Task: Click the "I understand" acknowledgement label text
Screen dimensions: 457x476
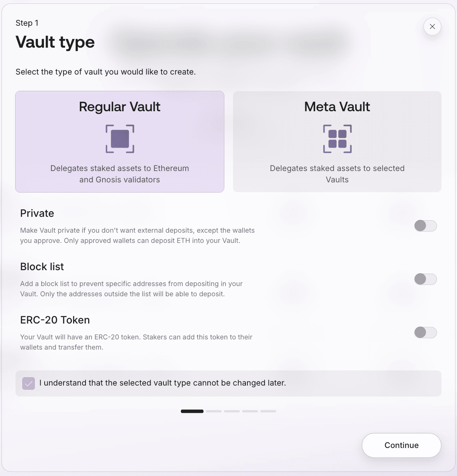Action: pyautogui.click(x=163, y=383)
